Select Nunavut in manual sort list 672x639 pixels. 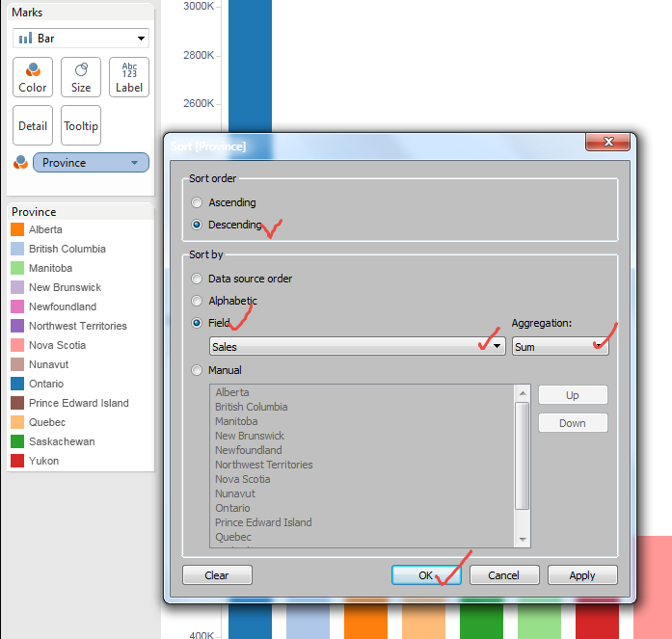[235, 493]
